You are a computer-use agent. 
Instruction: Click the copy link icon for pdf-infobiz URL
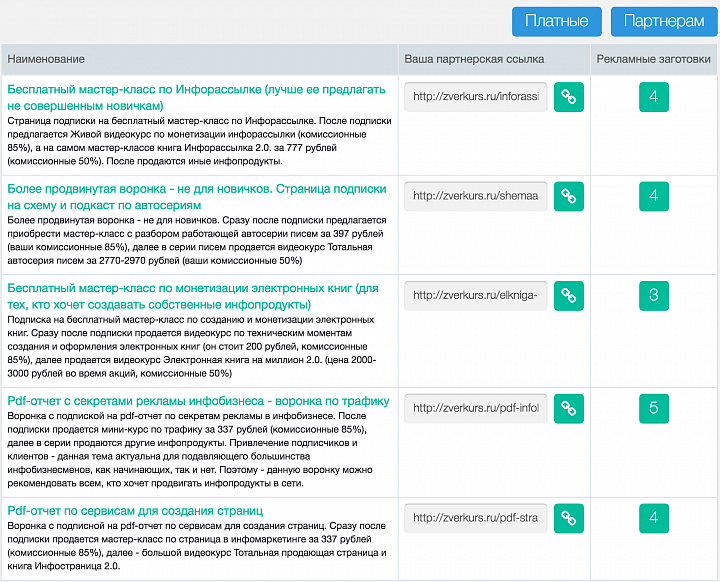pyautogui.click(x=568, y=408)
